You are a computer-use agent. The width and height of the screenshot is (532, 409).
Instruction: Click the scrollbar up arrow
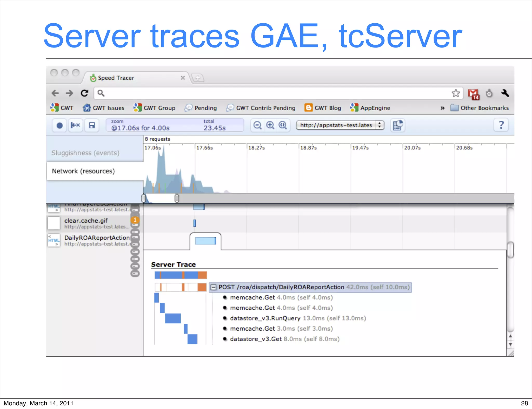pyautogui.click(x=510, y=336)
